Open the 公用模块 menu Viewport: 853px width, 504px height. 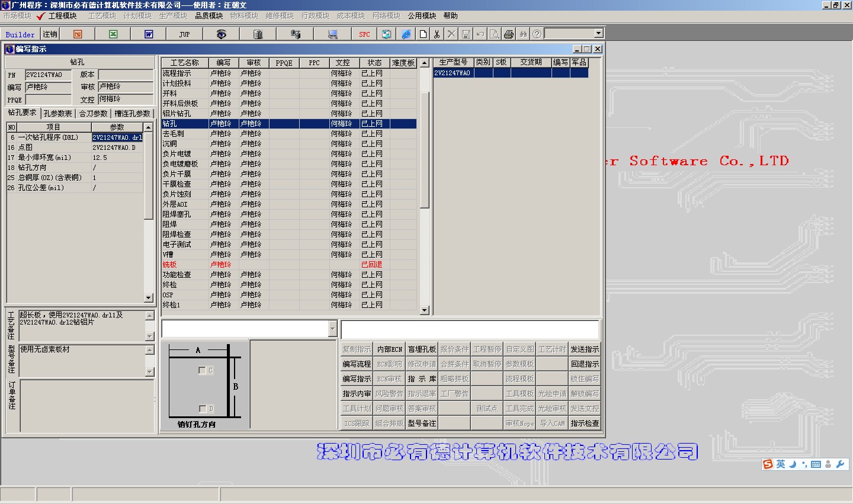pyautogui.click(x=422, y=16)
